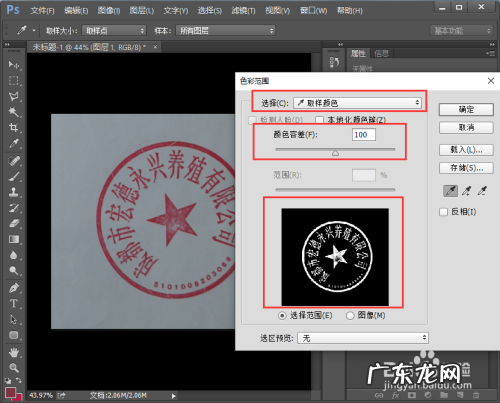Click the 取消 button
The width and height of the screenshot is (500, 403).
click(x=466, y=127)
